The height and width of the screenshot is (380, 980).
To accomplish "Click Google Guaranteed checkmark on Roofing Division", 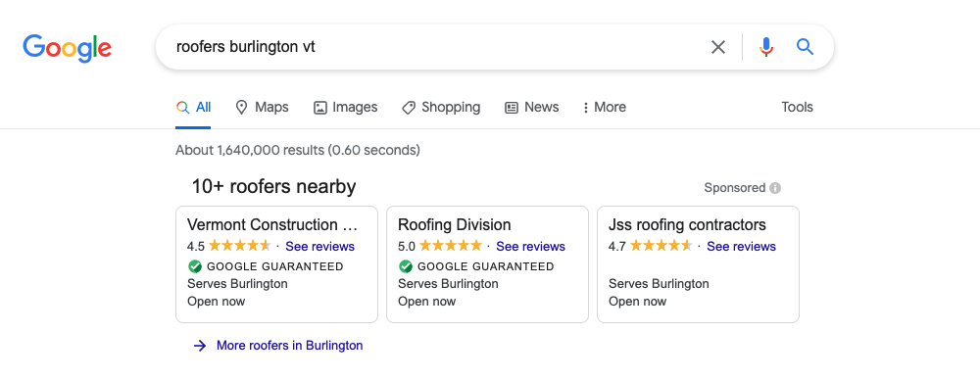I will coord(406,266).
